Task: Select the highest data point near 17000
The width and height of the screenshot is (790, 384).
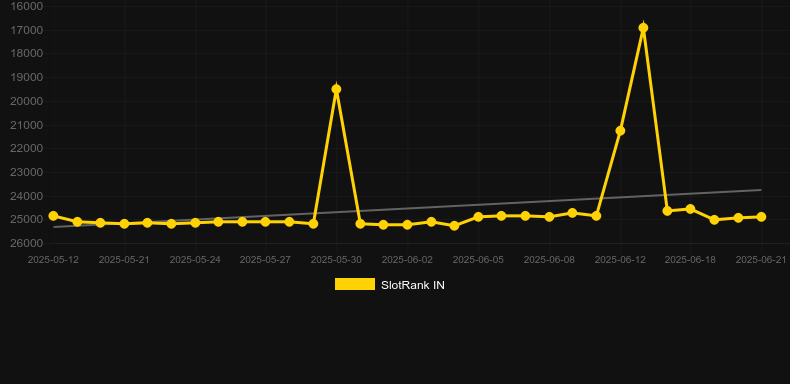Action: [x=643, y=28]
